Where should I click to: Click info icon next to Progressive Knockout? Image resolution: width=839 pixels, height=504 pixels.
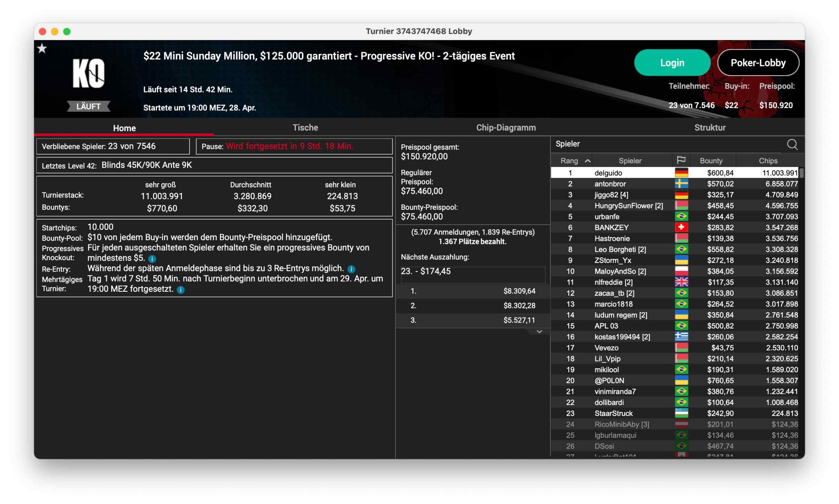[152, 259]
